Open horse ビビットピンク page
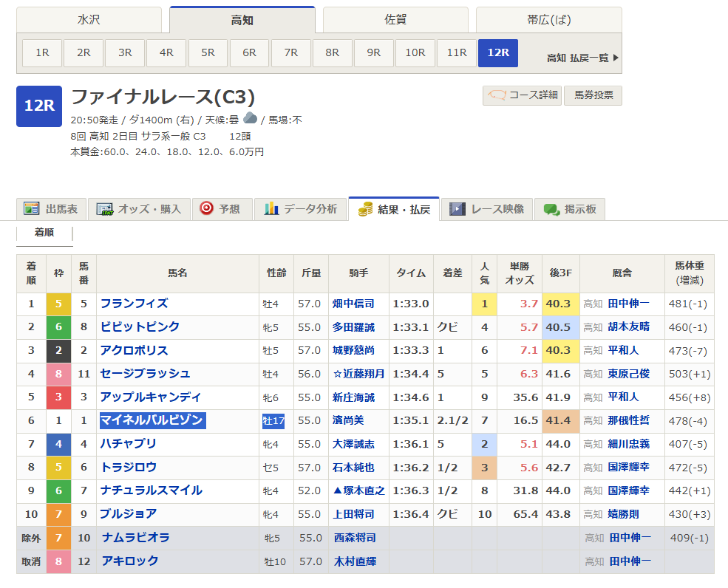This screenshot has height=588, width=728. point(140,327)
